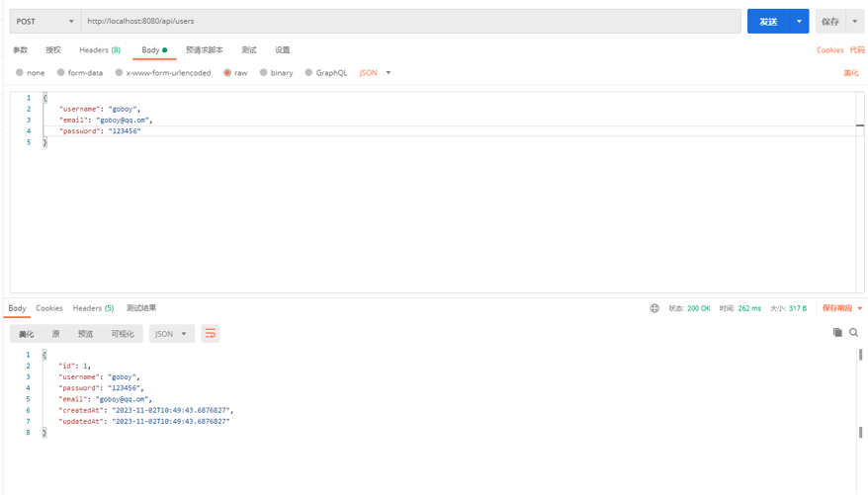Switch to response Headers (5) tab
The height and width of the screenshot is (495, 868).
point(93,308)
